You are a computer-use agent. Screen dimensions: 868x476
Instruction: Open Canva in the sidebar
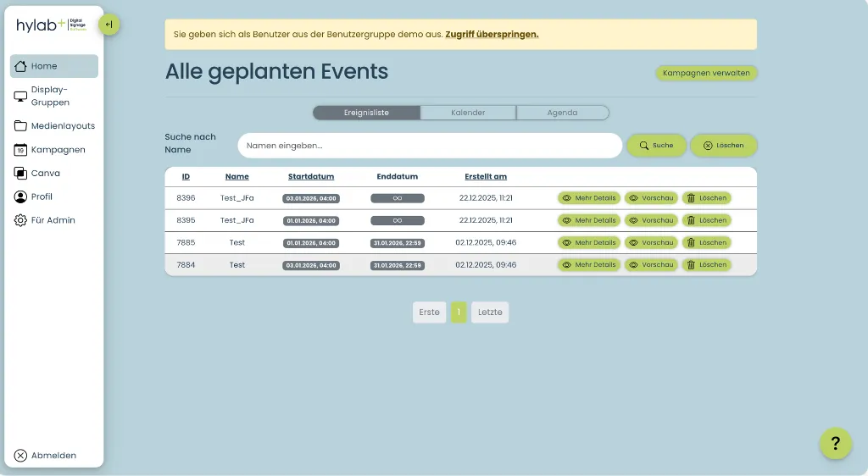[x=53, y=173]
